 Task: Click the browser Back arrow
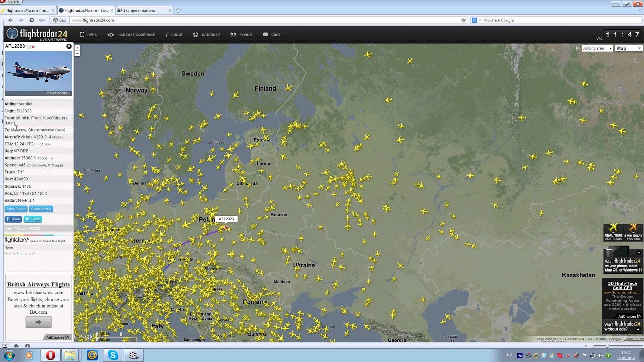(10, 20)
